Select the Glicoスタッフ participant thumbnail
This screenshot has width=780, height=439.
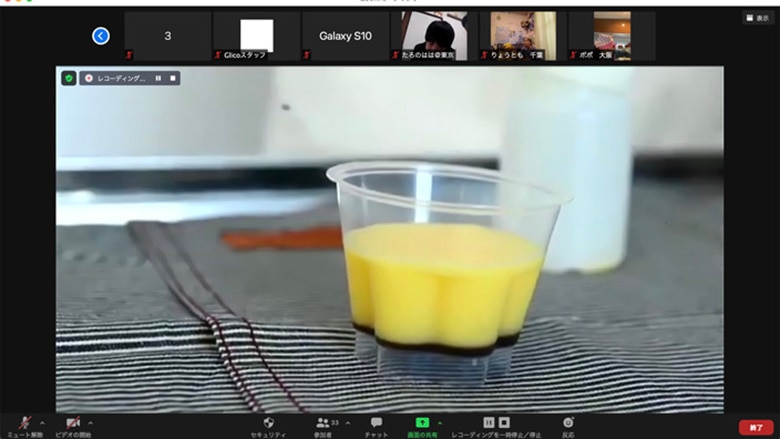coord(256,36)
